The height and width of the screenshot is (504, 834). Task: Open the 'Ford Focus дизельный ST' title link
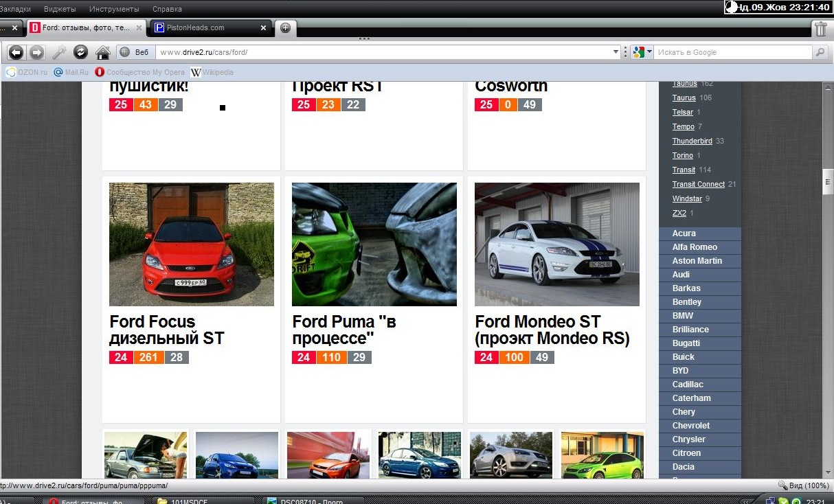click(x=167, y=330)
